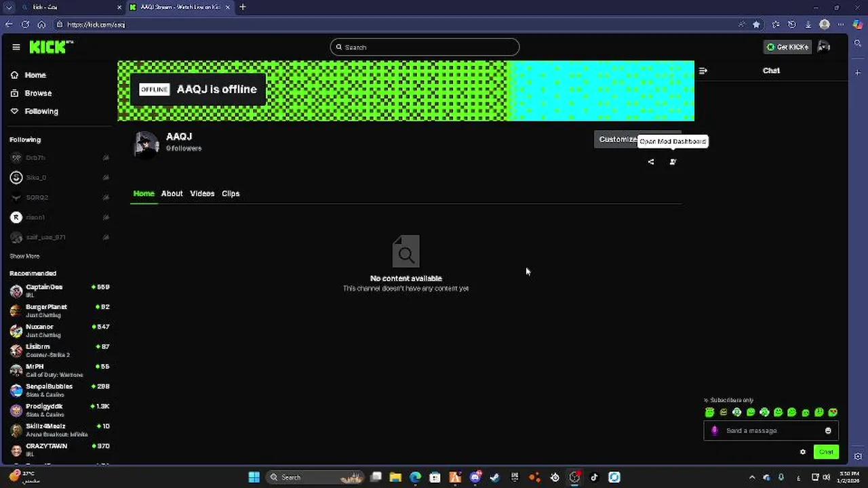Screen dimensions: 868x488
Task: Open Skillz4Mealz recommended channel
Action: tap(60, 430)
